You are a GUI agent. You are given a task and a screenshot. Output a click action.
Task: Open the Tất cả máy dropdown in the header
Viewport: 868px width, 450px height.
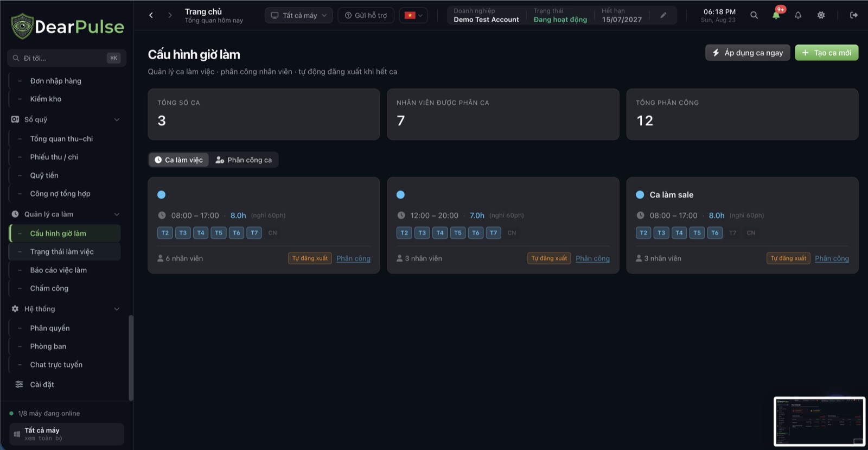click(299, 15)
